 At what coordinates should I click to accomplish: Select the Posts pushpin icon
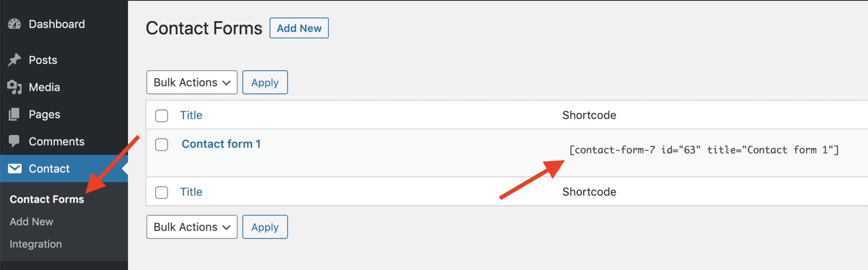pos(14,60)
